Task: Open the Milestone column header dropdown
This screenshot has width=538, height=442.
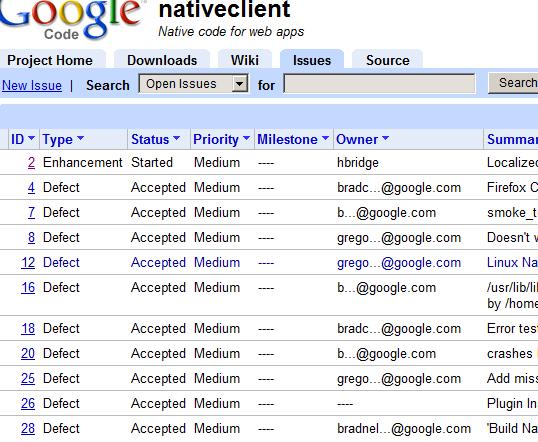Action: click(x=293, y=139)
